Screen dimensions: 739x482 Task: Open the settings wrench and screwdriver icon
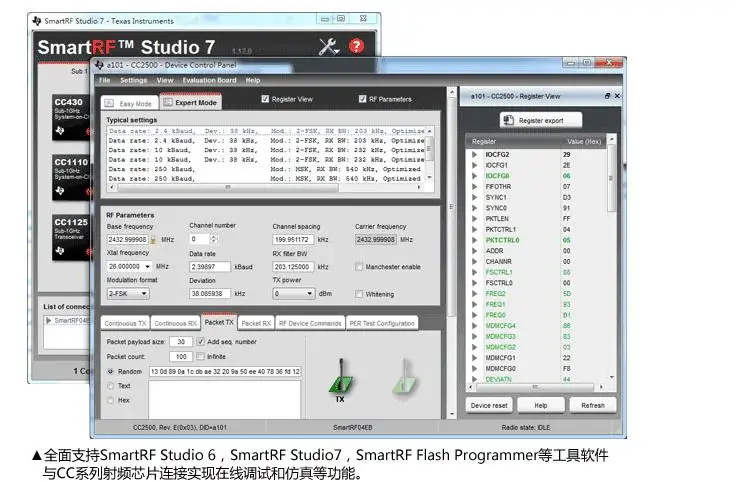pos(329,46)
